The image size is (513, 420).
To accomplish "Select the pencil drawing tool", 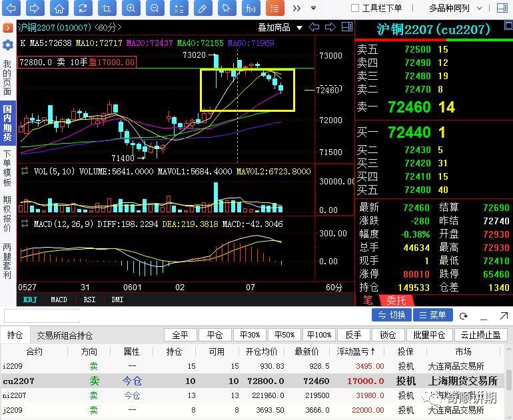I will 203,8.
